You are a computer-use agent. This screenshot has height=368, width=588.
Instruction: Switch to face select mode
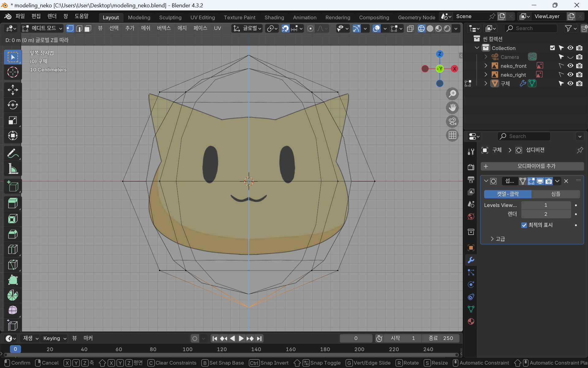coord(88,29)
